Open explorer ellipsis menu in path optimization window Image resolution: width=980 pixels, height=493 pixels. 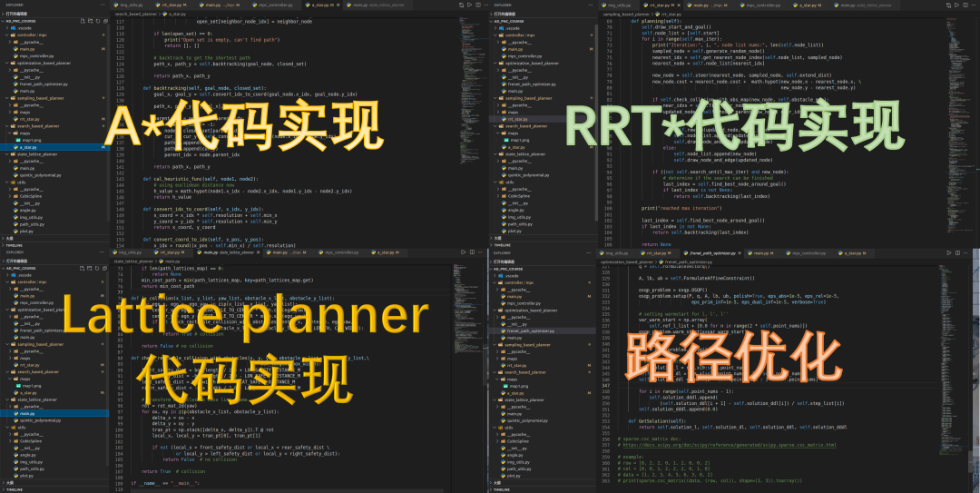pos(589,252)
